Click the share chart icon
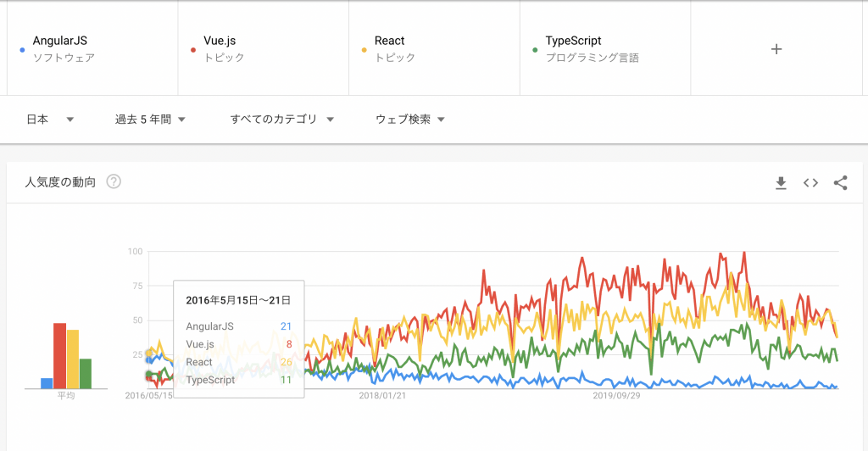868x451 pixels. tap(840, 182)
